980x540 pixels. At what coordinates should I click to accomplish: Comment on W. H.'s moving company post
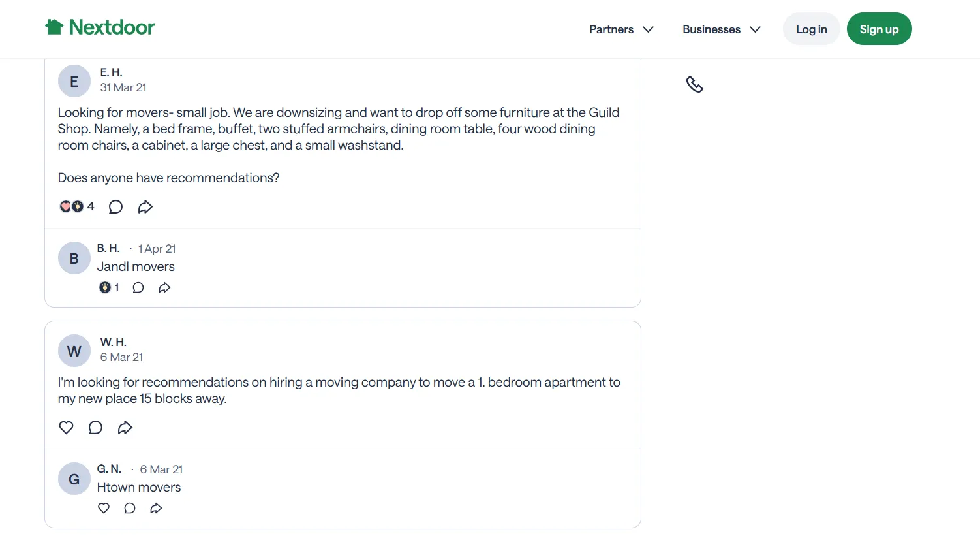(95, 428)
